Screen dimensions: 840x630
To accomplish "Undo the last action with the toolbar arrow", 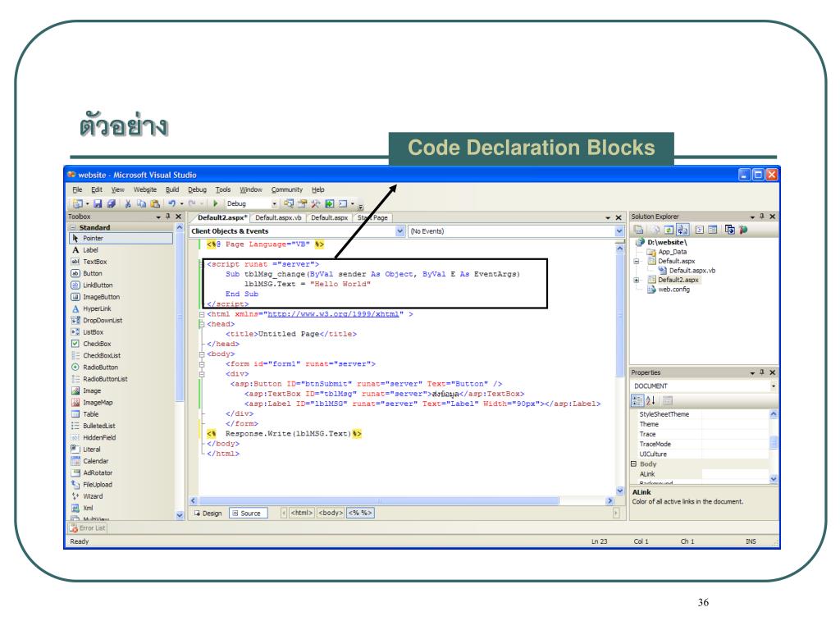I will click(x=172, y=204).
